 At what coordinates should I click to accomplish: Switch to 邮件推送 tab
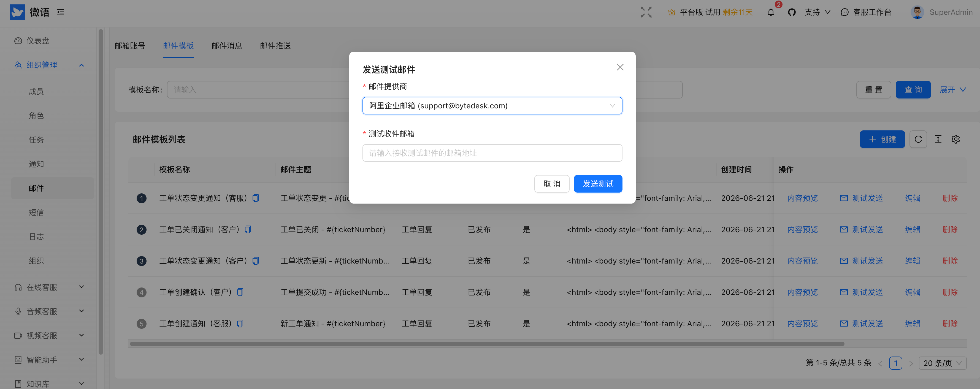[275, 46]
